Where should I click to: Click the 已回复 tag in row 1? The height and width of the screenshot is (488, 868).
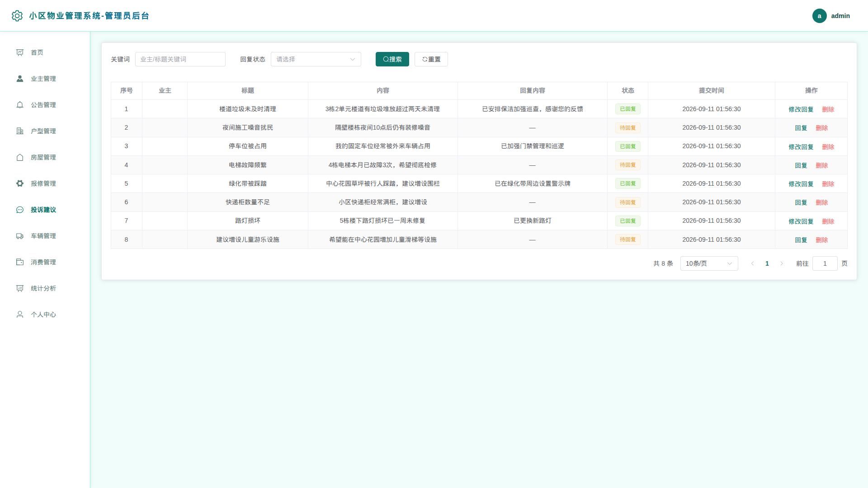point(627,109)
